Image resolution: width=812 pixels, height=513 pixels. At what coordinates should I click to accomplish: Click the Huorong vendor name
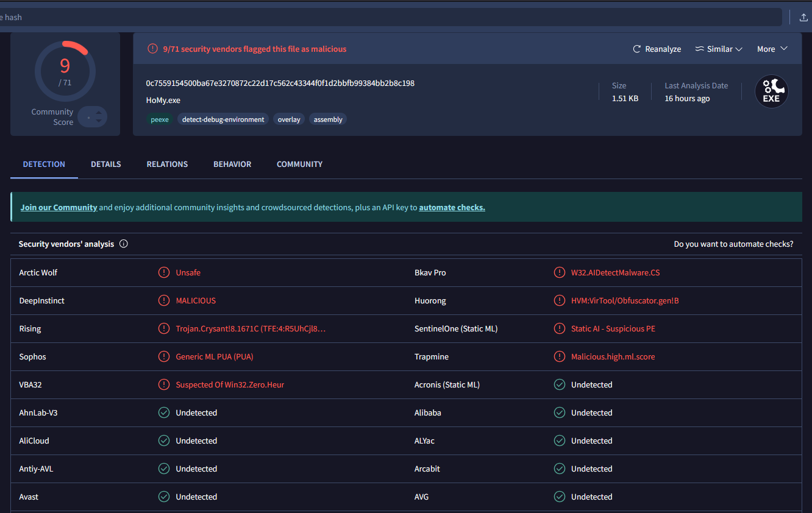click(x=430, y=300)
